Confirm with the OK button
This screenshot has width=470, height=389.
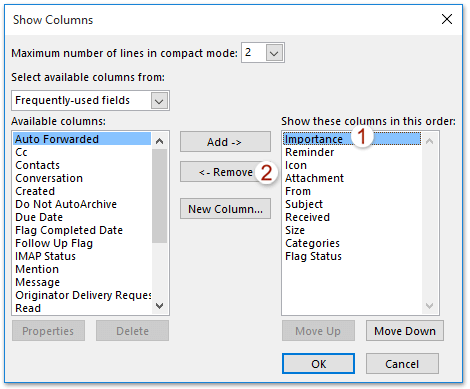coord(318,364)
